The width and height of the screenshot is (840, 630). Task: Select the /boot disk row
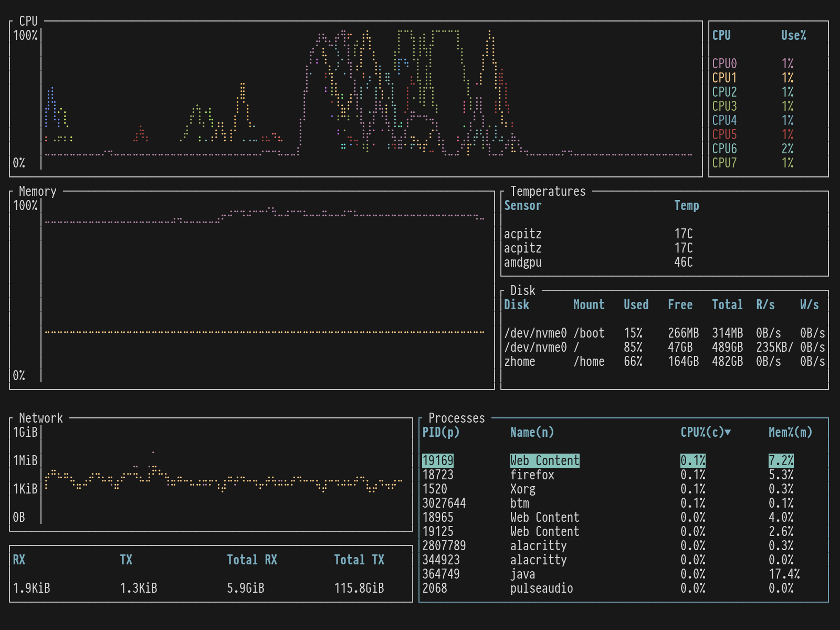pos(665,333)
